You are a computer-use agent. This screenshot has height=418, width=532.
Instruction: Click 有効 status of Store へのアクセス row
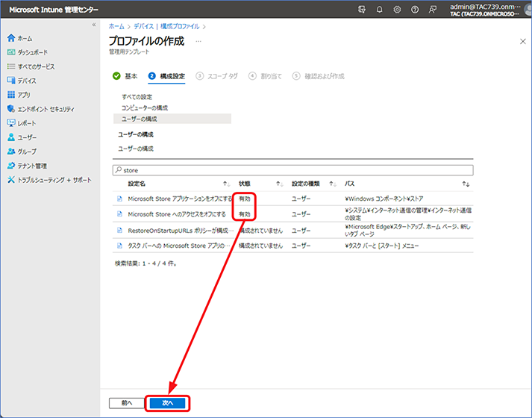pyautogui.click(x=244, y=214)
